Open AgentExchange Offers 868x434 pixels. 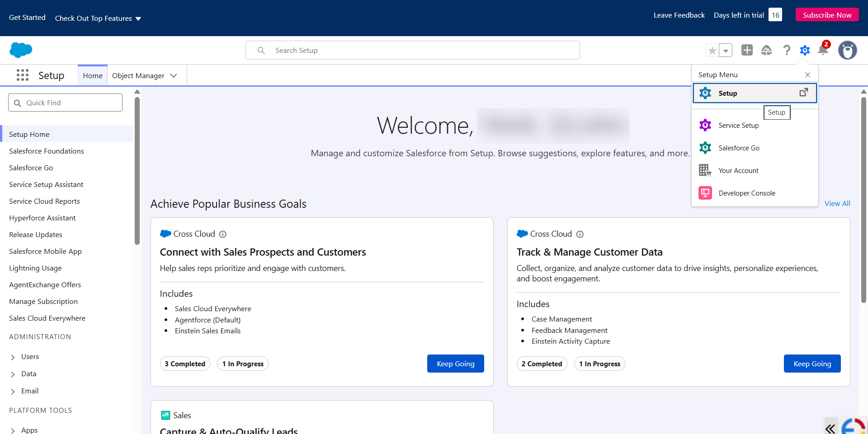[45, 285]
